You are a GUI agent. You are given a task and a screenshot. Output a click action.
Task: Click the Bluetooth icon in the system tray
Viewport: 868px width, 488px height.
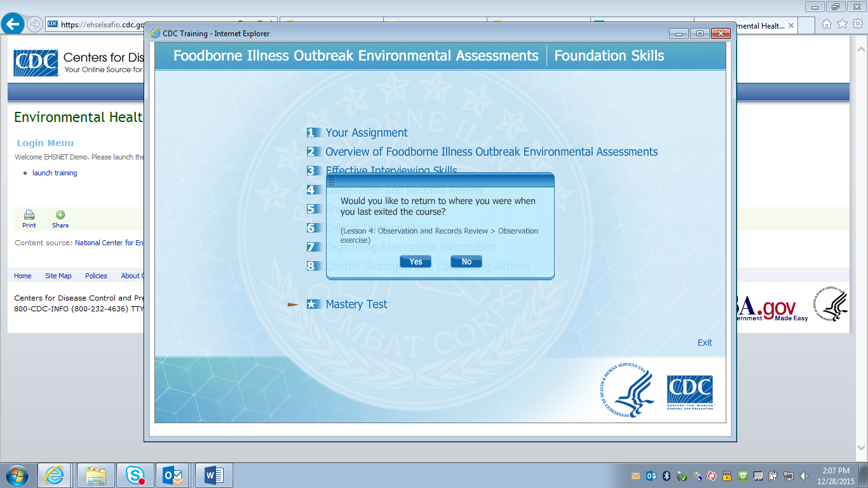tap(667, 476)
